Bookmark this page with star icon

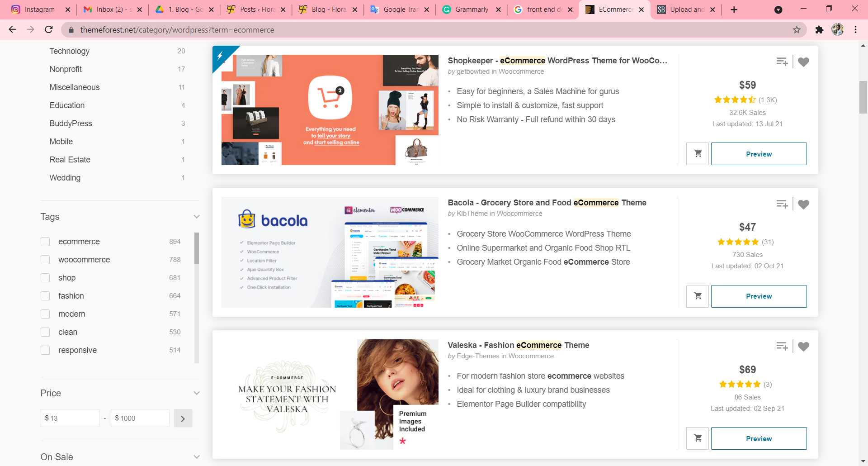point(797,30)
